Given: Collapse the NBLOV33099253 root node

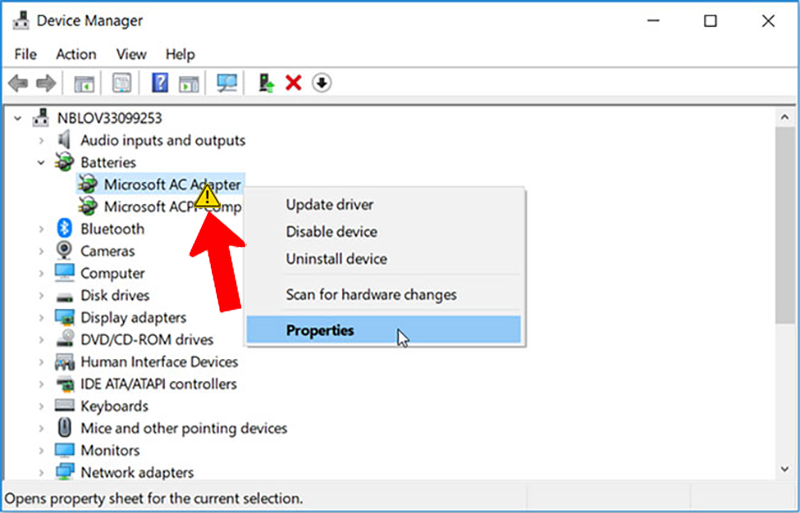Looking at the screenshot, I should click(18, 118).
